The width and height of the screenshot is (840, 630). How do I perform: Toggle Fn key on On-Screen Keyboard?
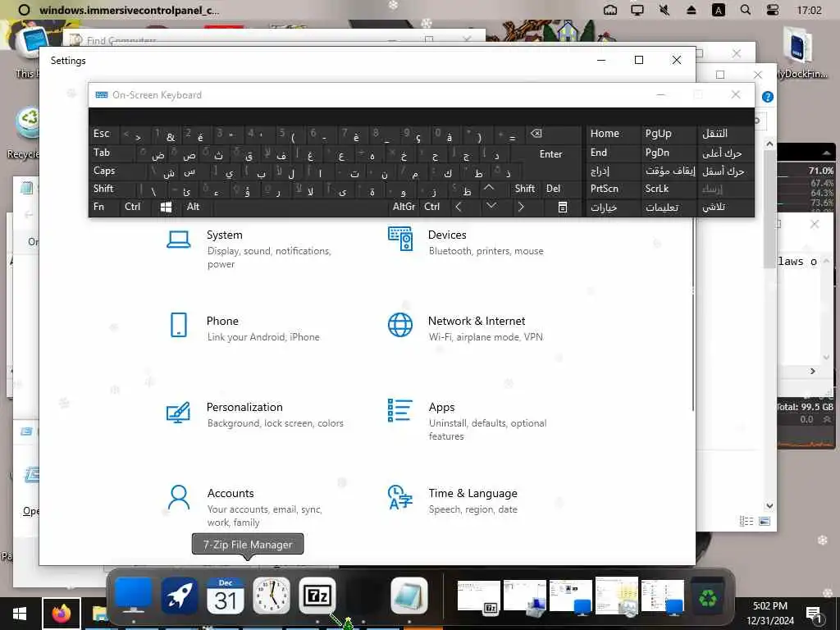pos(104,208)
